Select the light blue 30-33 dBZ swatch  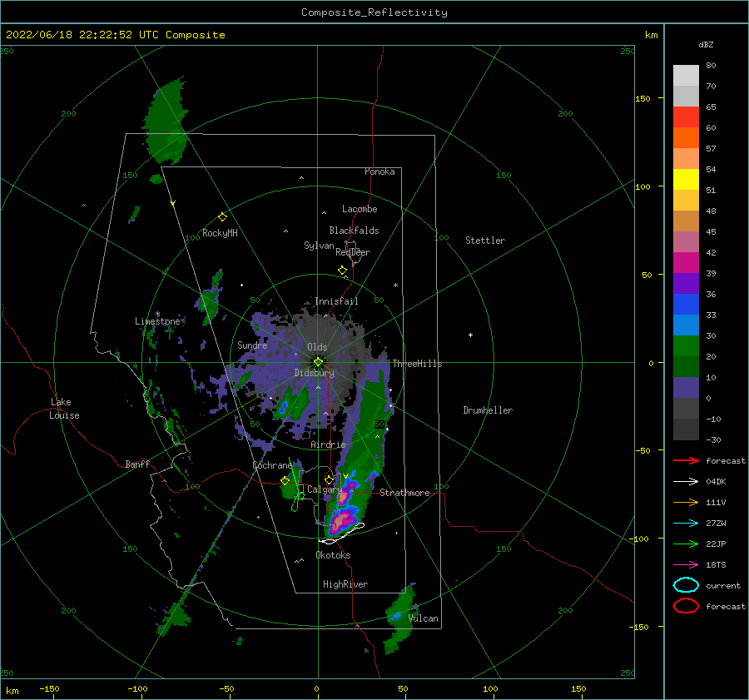pyautogui.click(x=686, y=325)
